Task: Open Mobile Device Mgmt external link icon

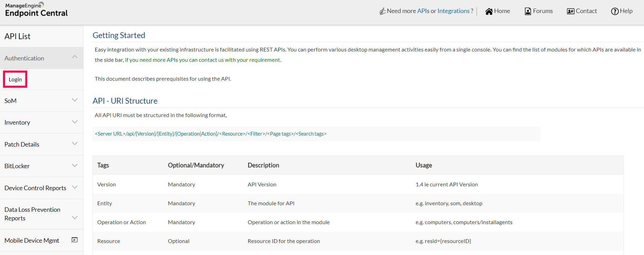Action: [x=74, y=240]
